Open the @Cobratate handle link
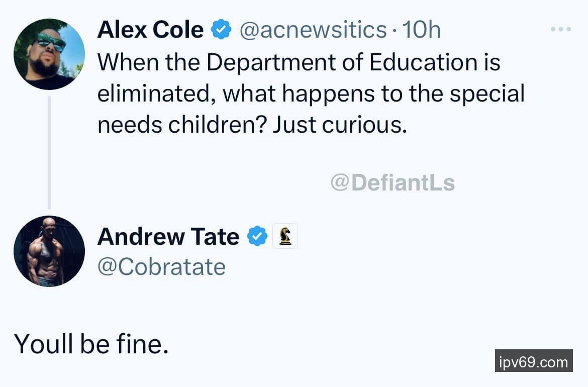The width and height of the screenshot is (588, 387). pos(161,267)
